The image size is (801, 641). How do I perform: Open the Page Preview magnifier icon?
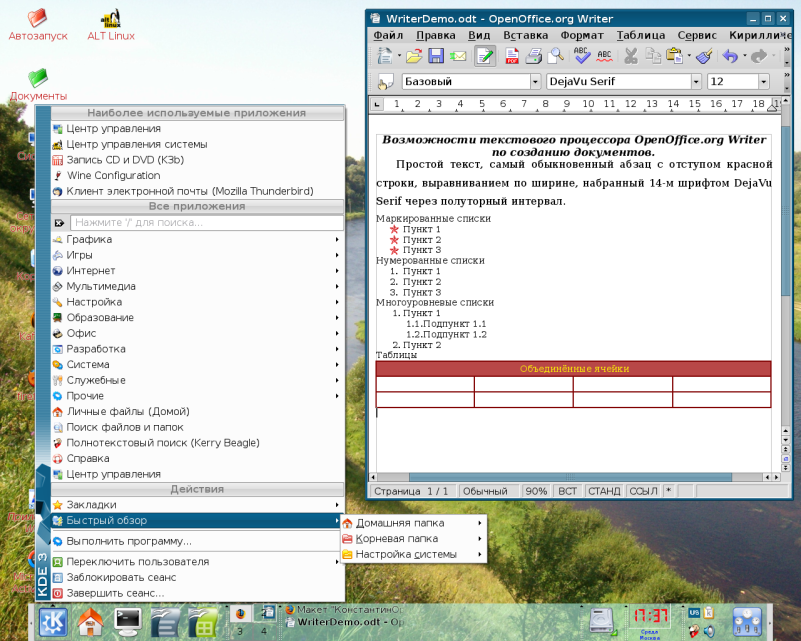click(555, 56)
